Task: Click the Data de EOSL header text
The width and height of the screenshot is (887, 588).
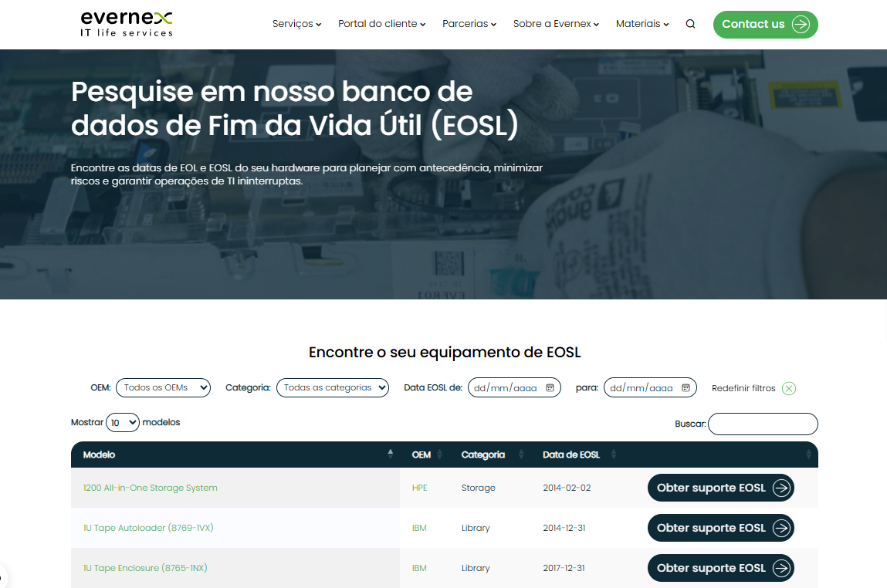Action: pyautogui.click(x=570, y=455)
